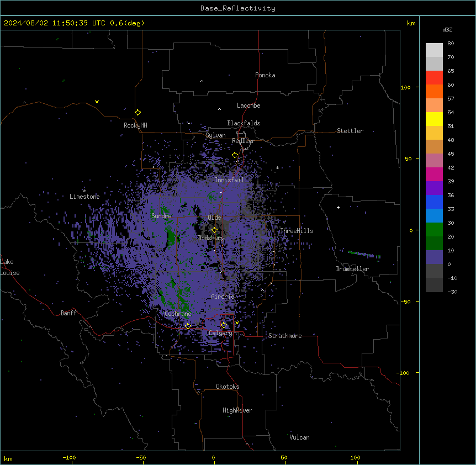The height and width of the screenshot is (465, 476).
Task: Click the yellow diamond marker above RockyMH
Action: pos(137,112)
